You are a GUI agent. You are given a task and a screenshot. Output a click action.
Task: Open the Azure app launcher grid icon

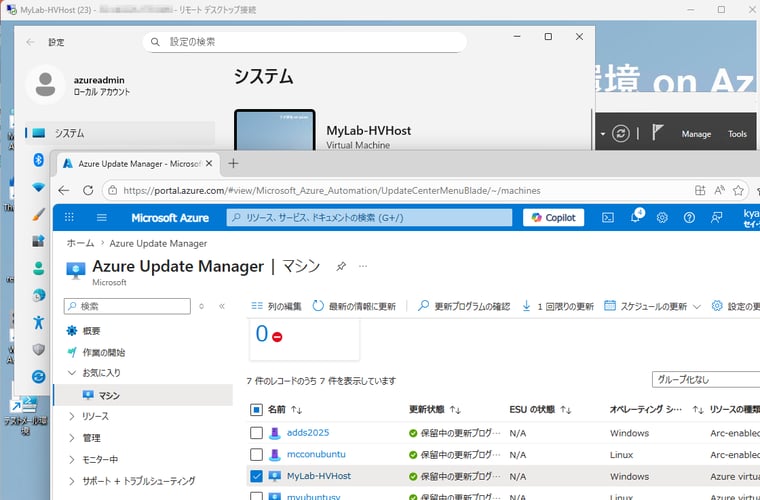[69, 218]
